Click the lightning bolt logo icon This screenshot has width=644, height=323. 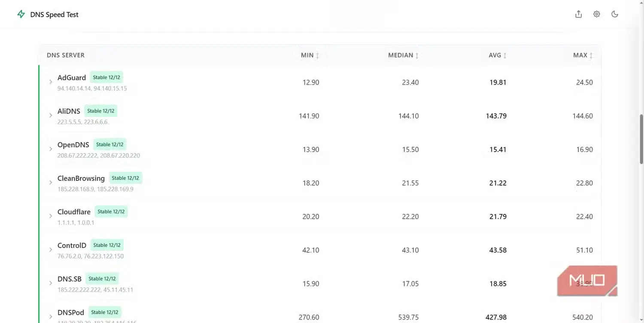tap(21, 14)
